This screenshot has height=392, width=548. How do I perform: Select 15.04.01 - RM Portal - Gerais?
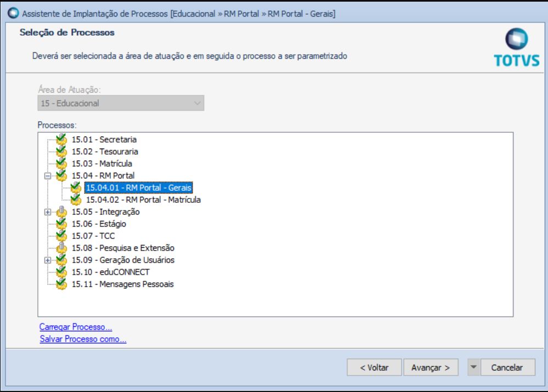coord(139,188)
